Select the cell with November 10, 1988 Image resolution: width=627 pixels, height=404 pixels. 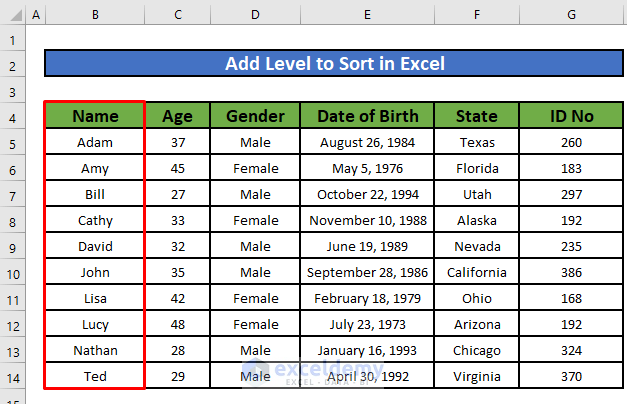pyautogui.click(x=367, y=220)
